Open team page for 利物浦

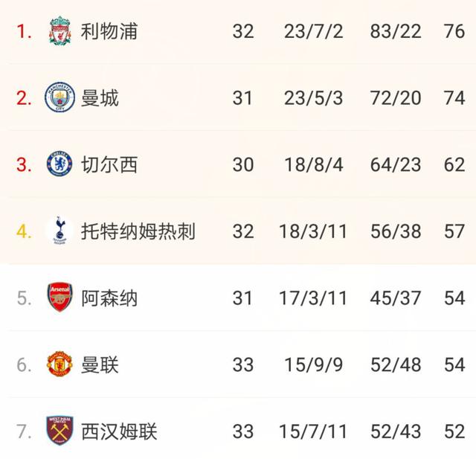click(109, 31)
